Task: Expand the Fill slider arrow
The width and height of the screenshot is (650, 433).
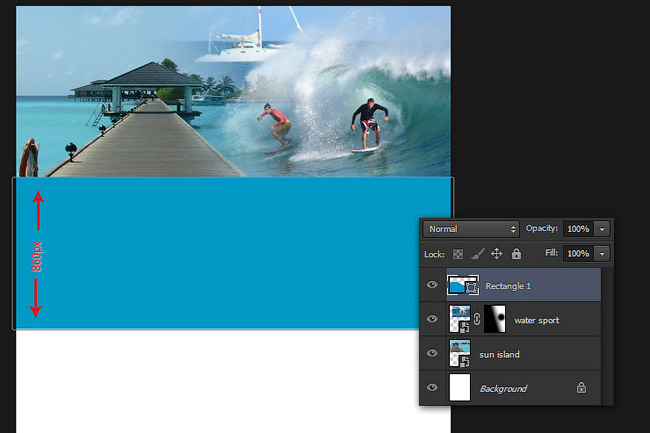Action: pos(602,254)
